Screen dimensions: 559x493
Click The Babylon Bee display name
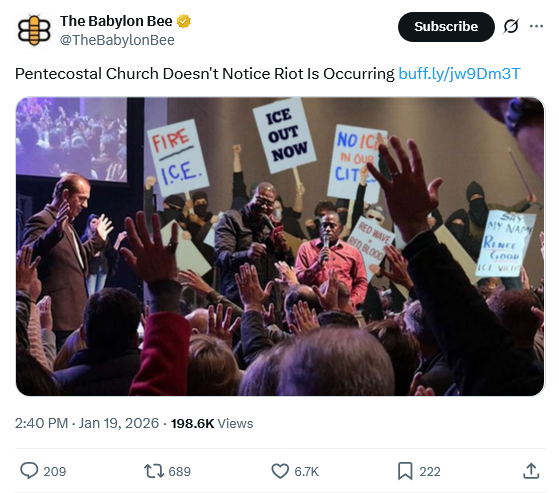[116, 21]
